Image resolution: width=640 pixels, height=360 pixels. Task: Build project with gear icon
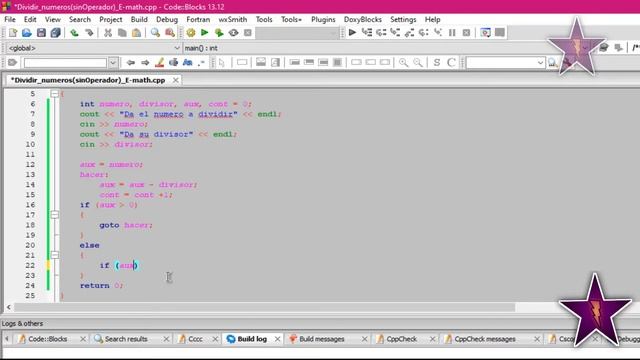(x=191, y=33)
